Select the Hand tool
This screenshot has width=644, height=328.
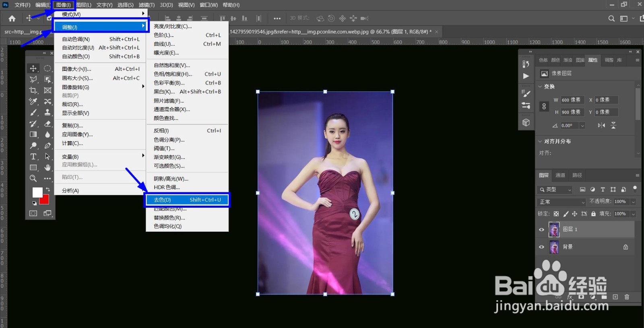coord(47,167)
